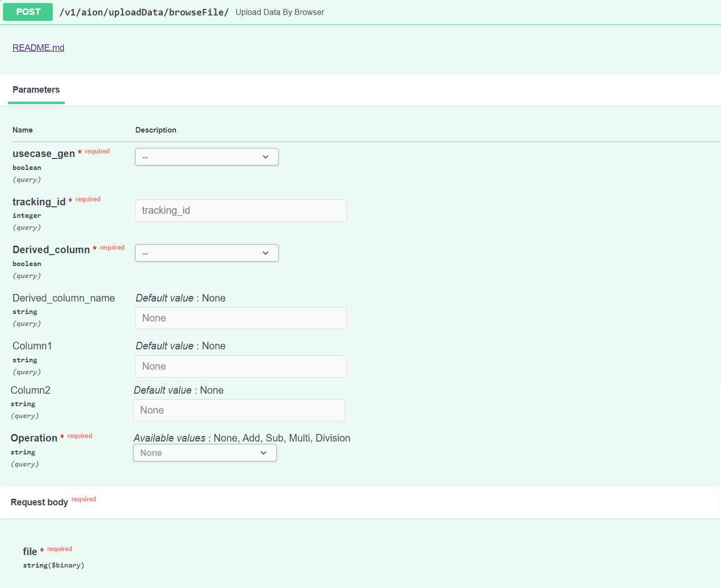Image resolution: width=721 pixels, height=588 pixels.
Task: Click the Operation parameter name
Action: click(34, 438)
